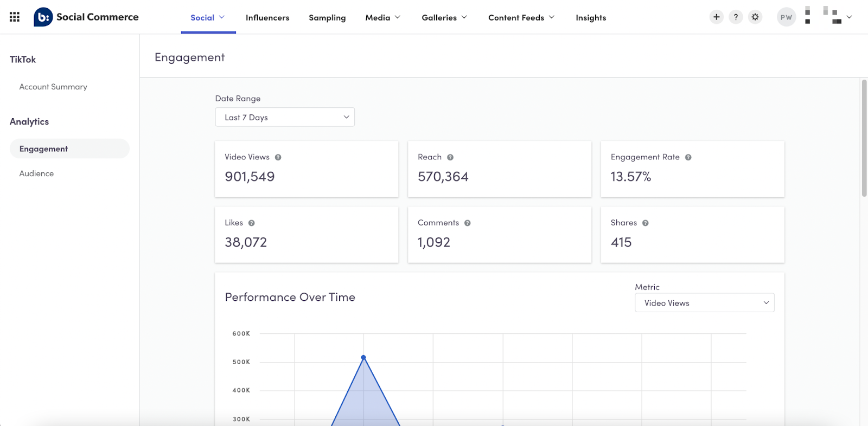Viewport: 868px width, 426px height.
Task: Open the Metric Video Views dropdown
Action: click(705, 303)
